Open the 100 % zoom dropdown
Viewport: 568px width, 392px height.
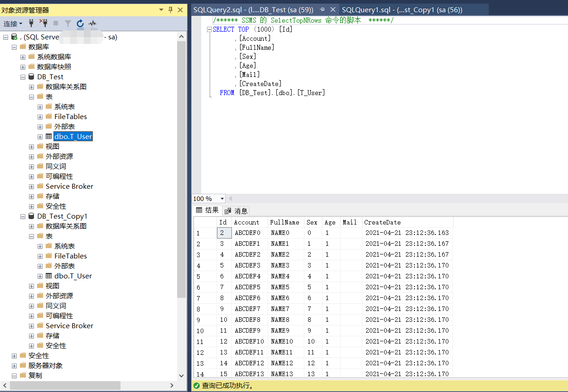(x=222, y=199)
